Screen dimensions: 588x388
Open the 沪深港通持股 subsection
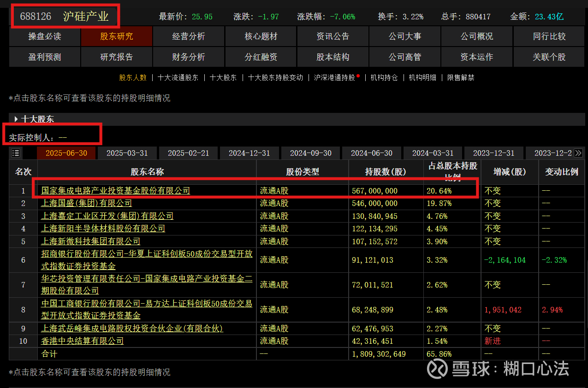pos(334,78)
